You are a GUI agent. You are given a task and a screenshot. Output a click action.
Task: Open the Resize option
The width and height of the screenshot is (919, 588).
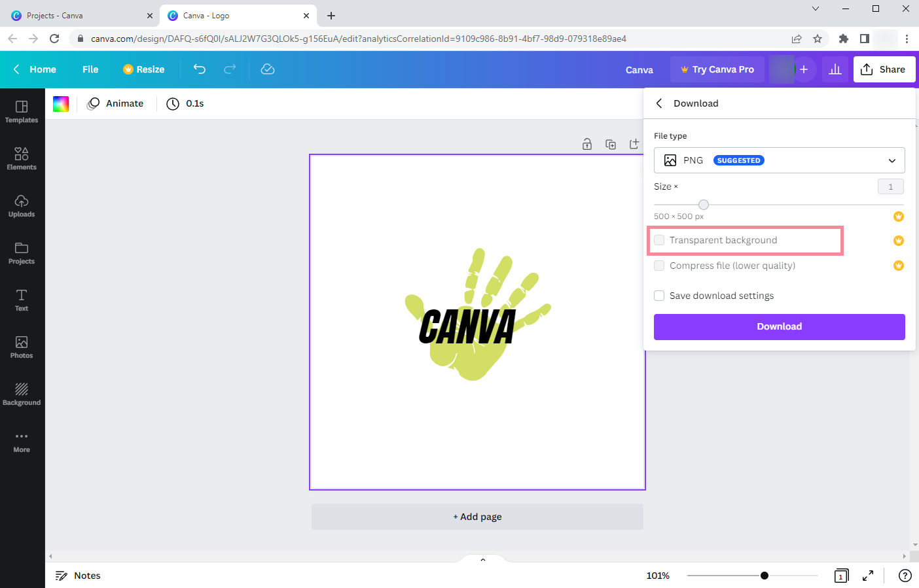point(144,69)
